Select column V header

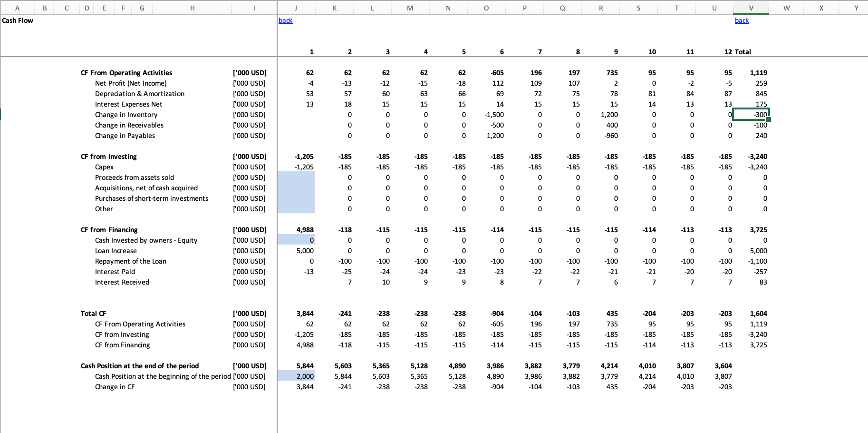coord(751,8)
